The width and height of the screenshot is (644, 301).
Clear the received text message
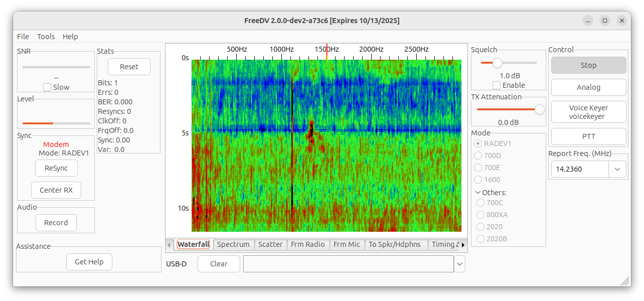click(x=219, y=264)
